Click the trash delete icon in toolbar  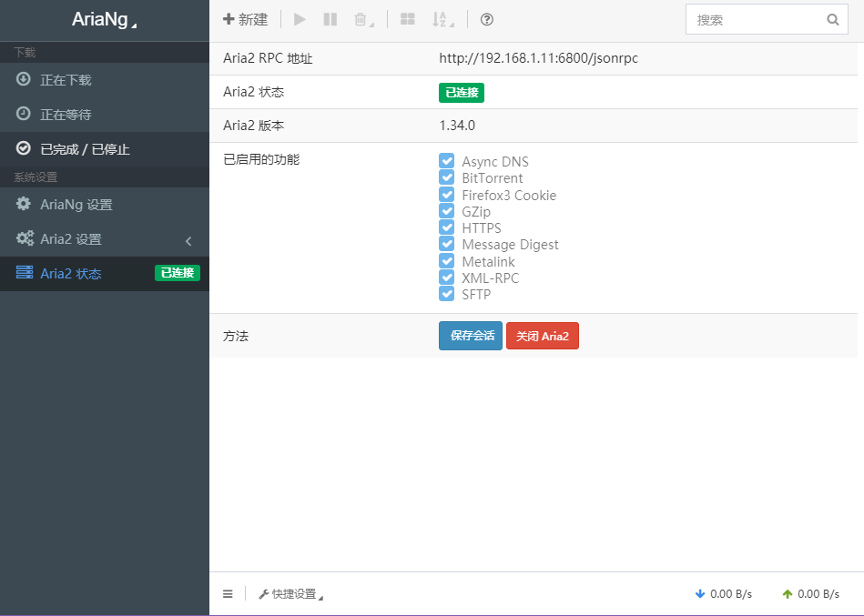(361, 19)
